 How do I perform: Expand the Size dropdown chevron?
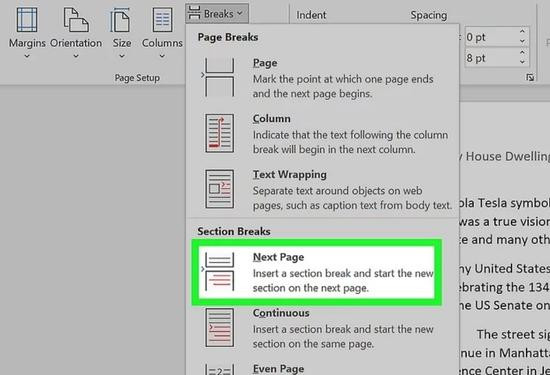coord(122,56)
